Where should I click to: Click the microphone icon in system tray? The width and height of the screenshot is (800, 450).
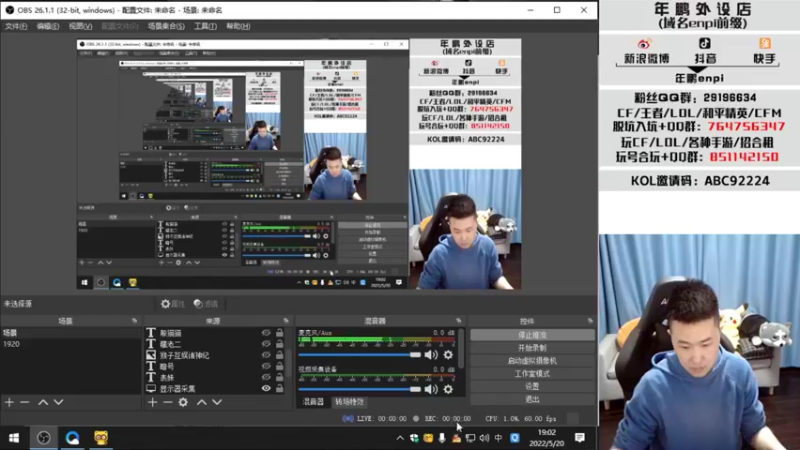pyautogui.click(x=442, y=438)
